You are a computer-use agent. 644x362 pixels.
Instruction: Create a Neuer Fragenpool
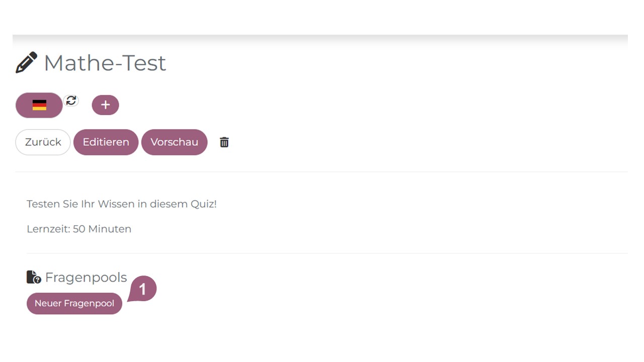74,304
